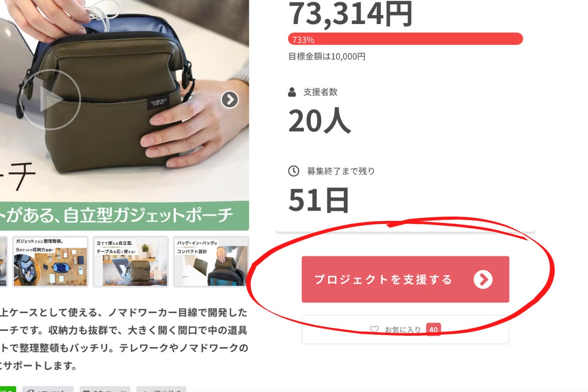The width and height of the screenshot is (588, 392).
Task: Click the red 40 favorites count badge
Action: point(433,330)
